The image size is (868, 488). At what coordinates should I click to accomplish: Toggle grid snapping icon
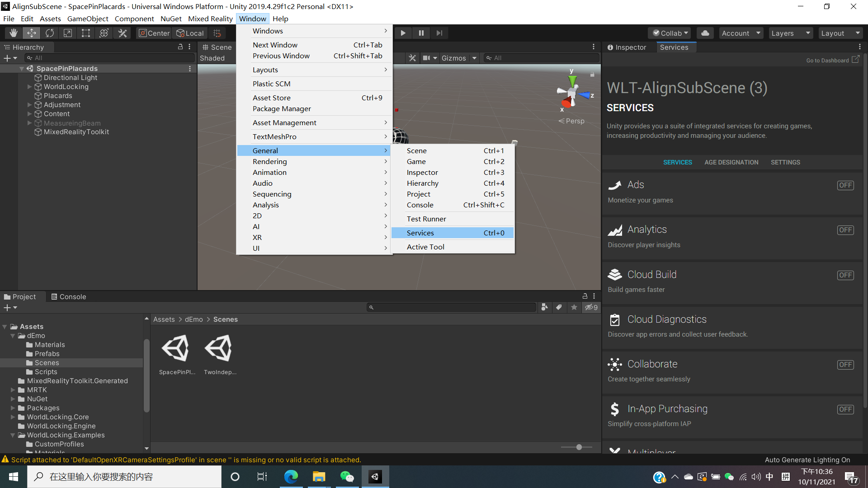(217, 33)
